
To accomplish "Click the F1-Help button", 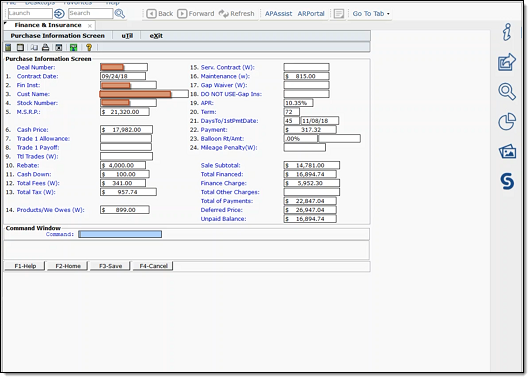I will point(25,266).
